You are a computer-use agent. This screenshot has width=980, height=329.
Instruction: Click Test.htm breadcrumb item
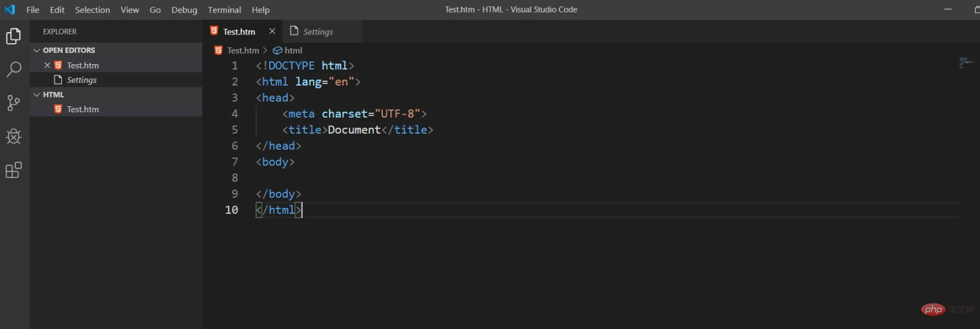click(x=243, y=50)
